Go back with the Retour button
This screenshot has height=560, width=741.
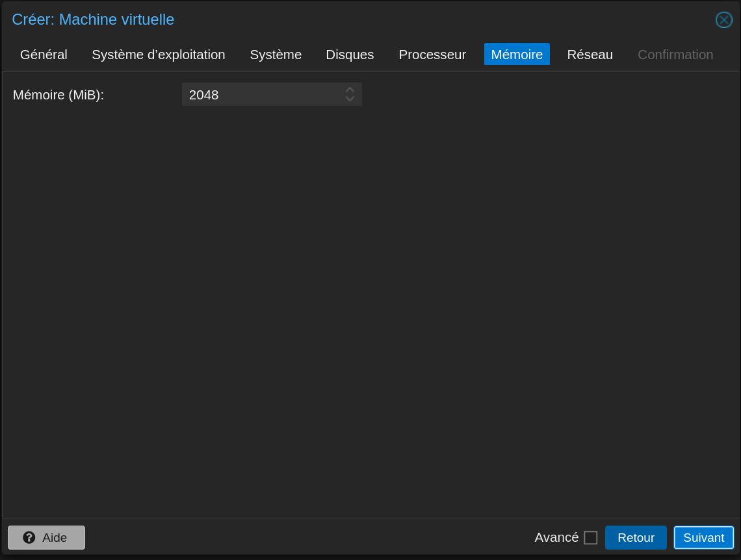point(636,537)
